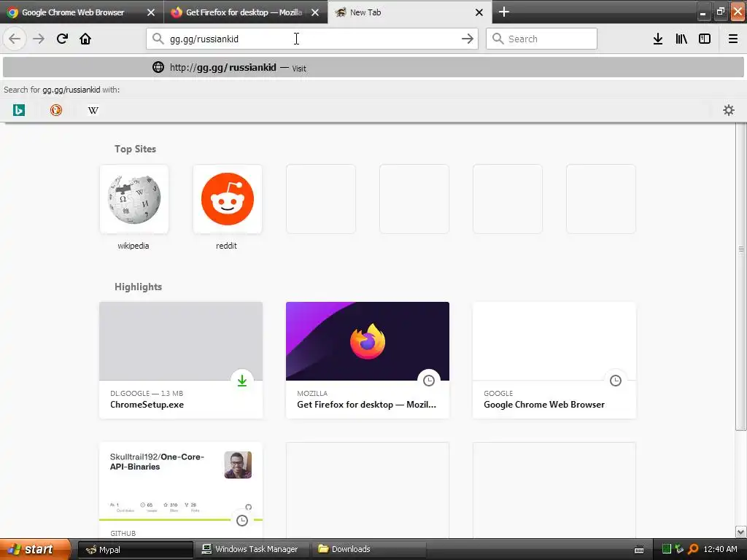
Task: Switch to Mypal taskbar button
Action: coord(135,550)
